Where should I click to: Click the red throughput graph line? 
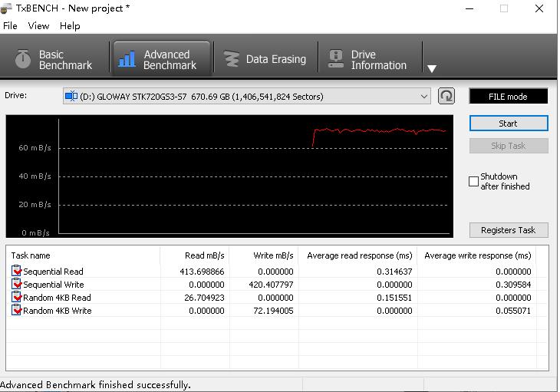pos(378,131)
